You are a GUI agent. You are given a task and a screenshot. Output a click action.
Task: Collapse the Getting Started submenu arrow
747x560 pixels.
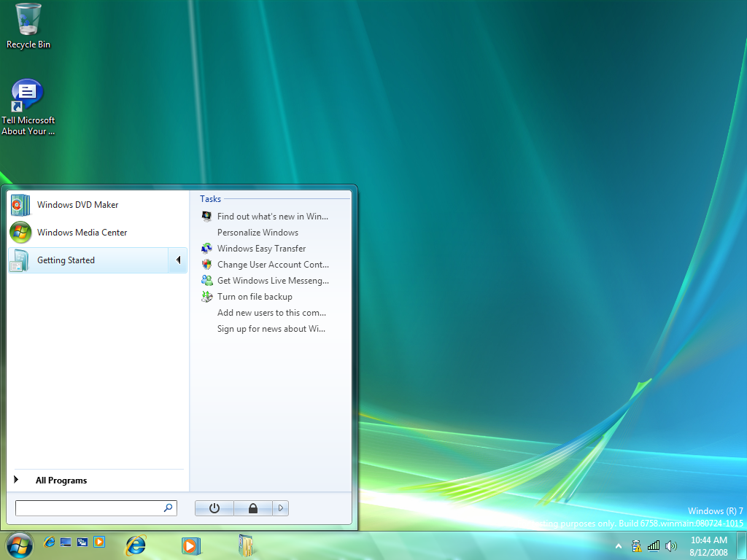178,260
